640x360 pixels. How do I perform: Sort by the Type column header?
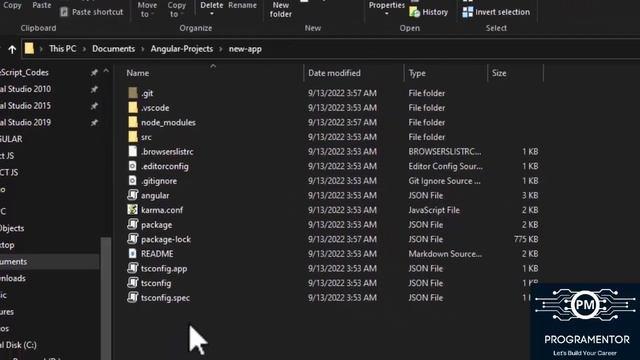[417, 73]
